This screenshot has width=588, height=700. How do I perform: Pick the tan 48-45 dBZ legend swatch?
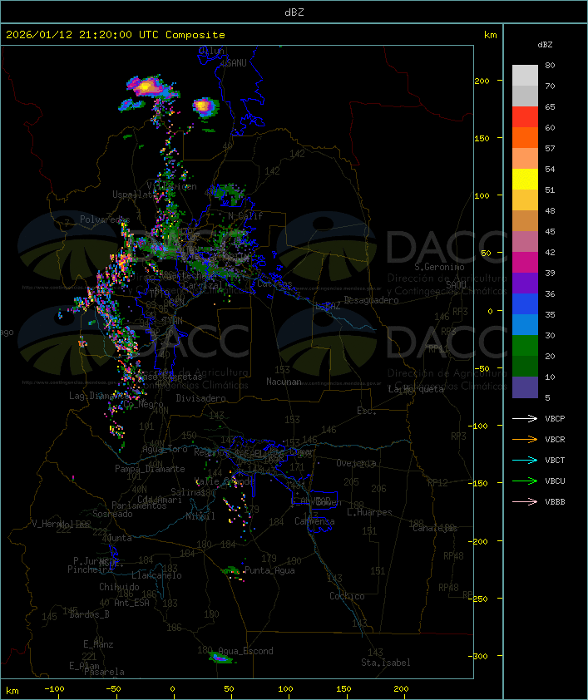point(525,220)
